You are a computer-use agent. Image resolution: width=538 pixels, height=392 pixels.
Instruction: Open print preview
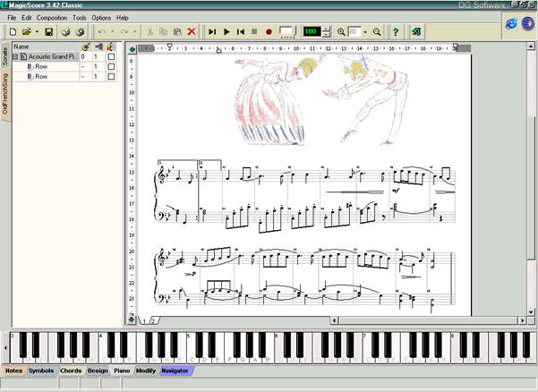(80, 32)
